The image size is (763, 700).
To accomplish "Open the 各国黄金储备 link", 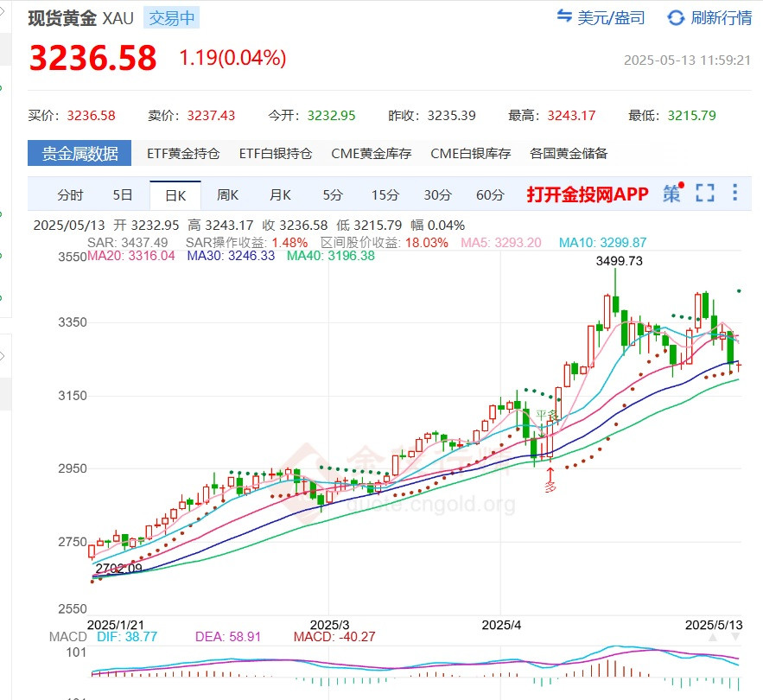I will 569,153.
